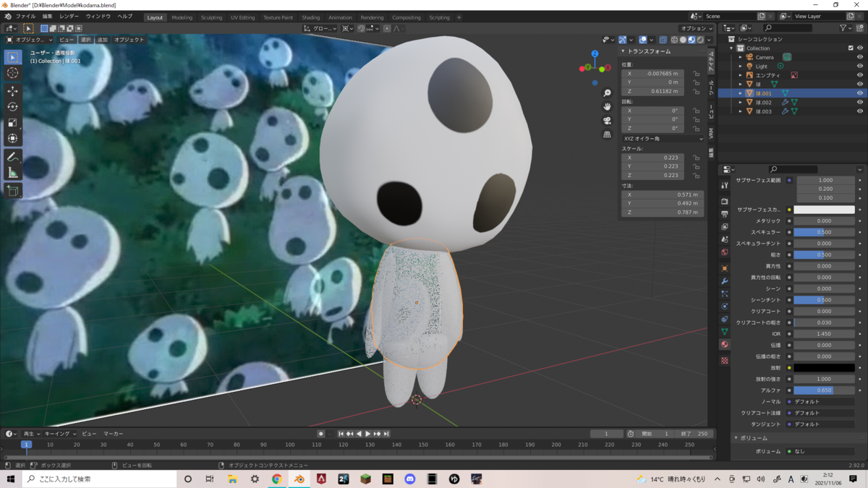The height and width of the screenshot is (488, 868).
Task: Open the Texture properties tab
Action: pos(725,360)
